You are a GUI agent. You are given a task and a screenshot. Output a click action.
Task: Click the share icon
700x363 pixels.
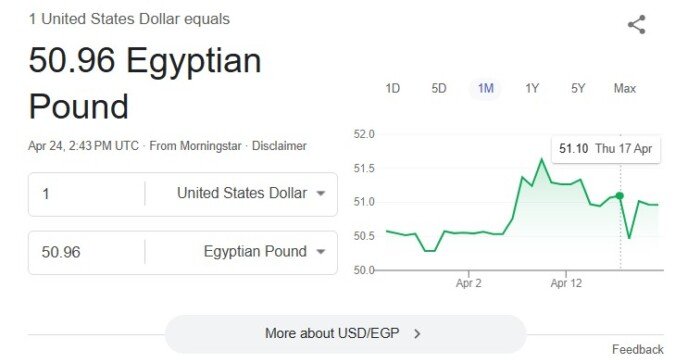pyautogui.click(x=637, y=25)
